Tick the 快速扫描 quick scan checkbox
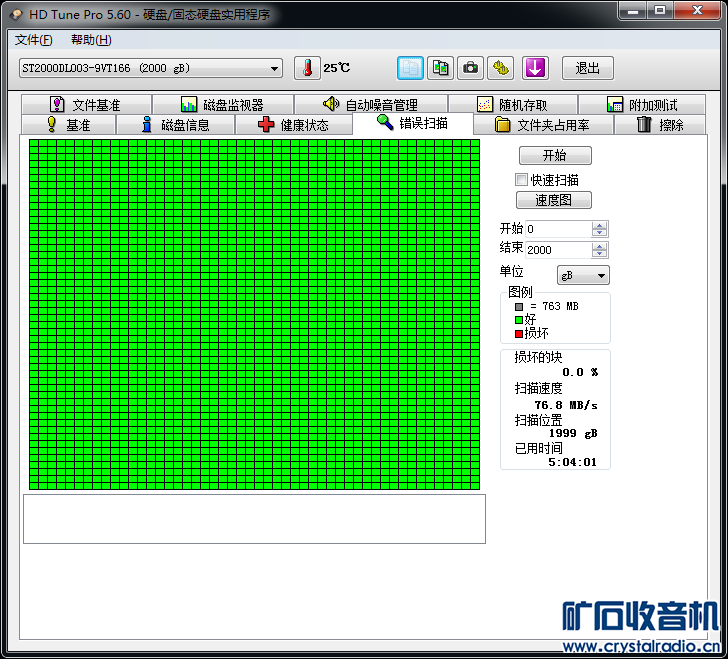The image size is (728, 659). 521,179
